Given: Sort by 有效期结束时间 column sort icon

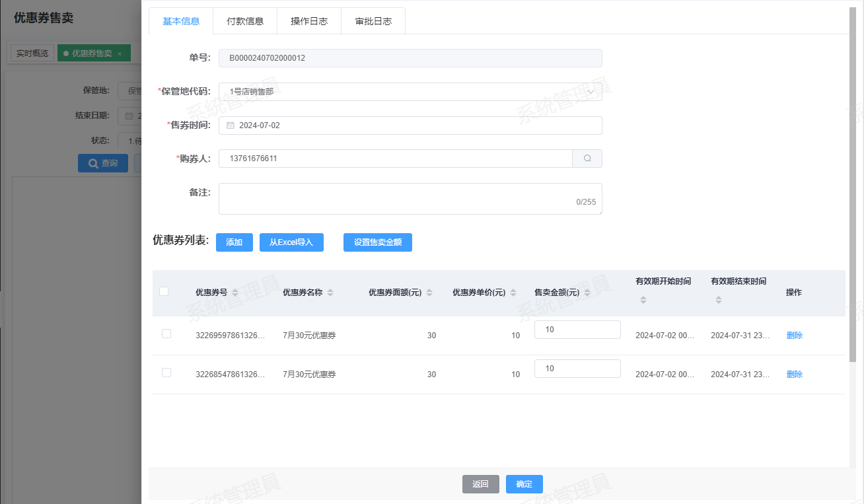Looking at the screenshot, I should click(x=719, y=300).
